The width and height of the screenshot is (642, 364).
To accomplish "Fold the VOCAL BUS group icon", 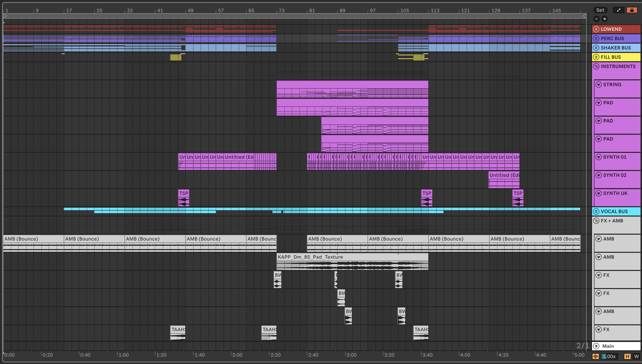I will point(596,211).
